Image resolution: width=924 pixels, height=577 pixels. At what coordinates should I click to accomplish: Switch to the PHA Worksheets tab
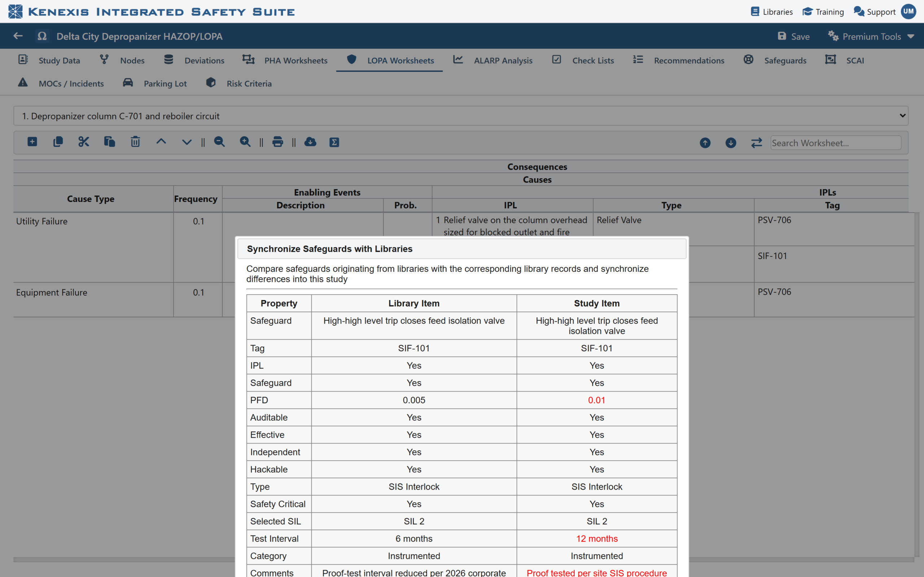coord(285,60)
